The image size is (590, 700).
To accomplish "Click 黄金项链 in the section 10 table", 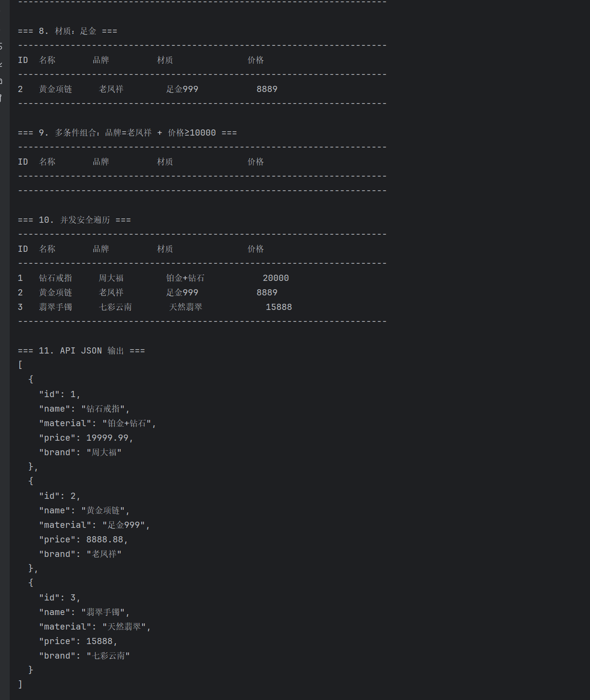I will coord(55,293).
